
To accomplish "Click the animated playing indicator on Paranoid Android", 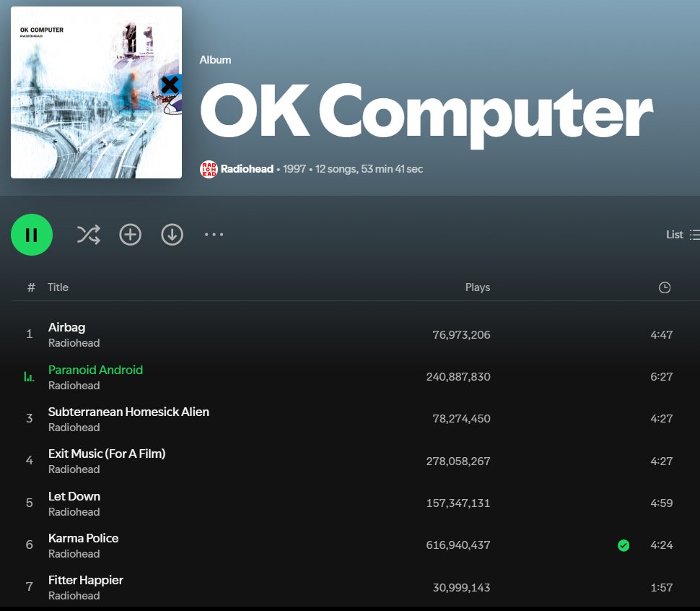I will (x=29, y=376).
